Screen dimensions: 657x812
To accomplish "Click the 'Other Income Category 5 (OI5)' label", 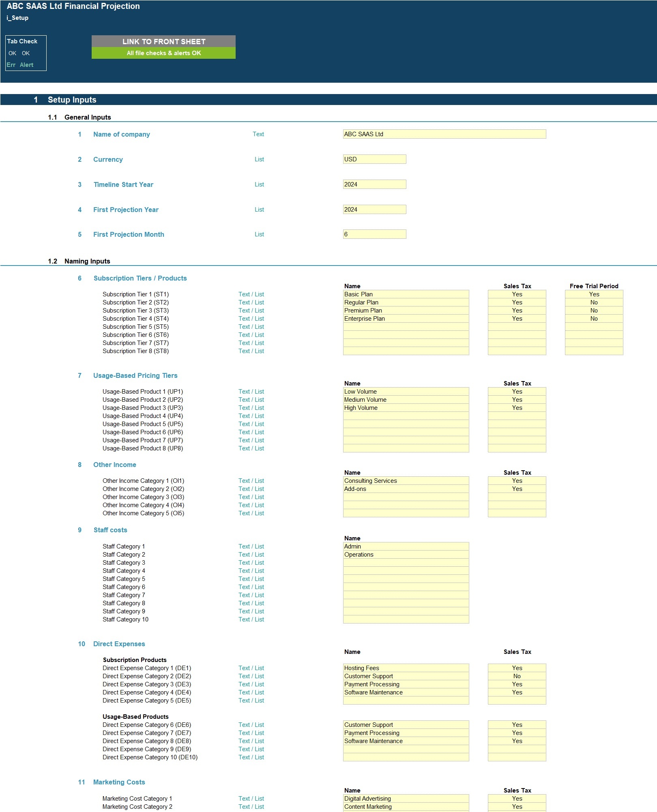I will point(143,513).
